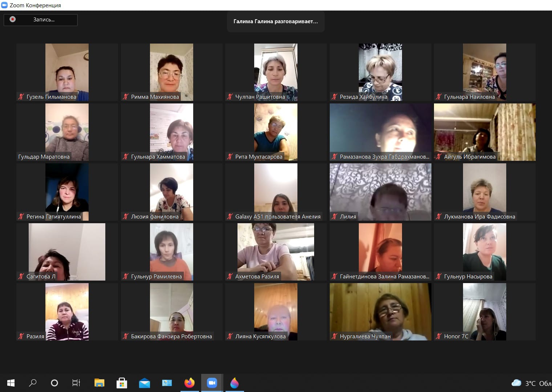Launch Firefox from the taskbar

[x=189, y=383]
